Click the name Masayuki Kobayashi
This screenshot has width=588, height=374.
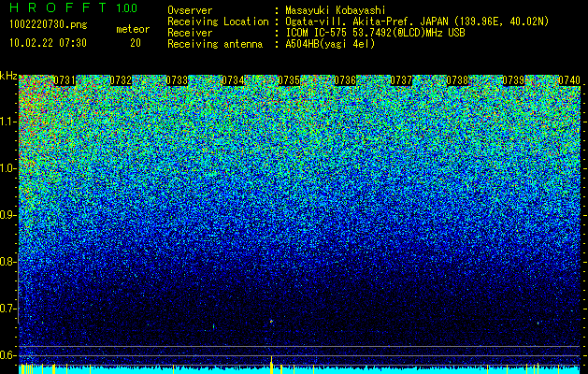pyautogui.click(x=336, y=10)
